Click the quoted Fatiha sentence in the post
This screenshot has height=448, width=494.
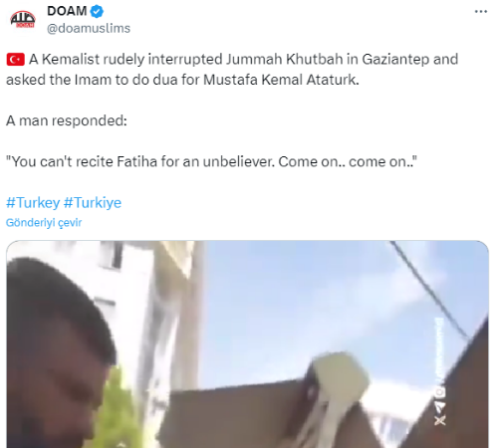point(211,161)
